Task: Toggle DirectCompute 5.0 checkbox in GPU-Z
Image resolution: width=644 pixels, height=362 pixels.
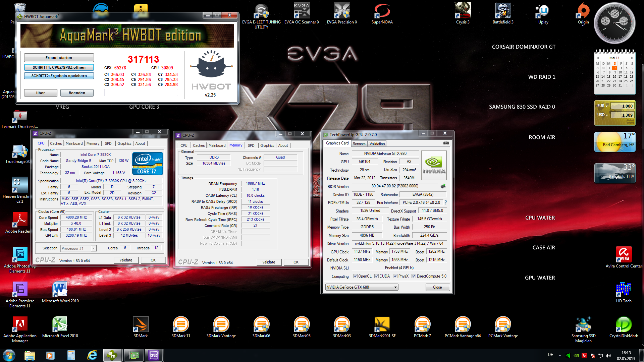Action: click(414, 276)
